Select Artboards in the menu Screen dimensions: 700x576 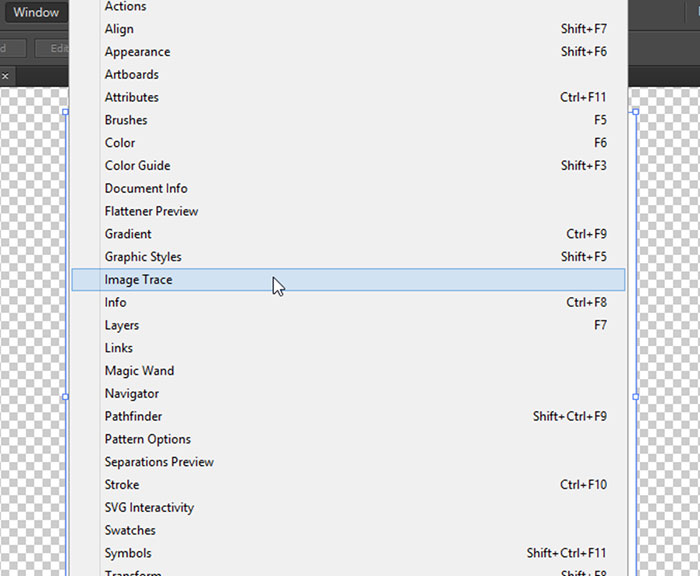coord(131,74)
